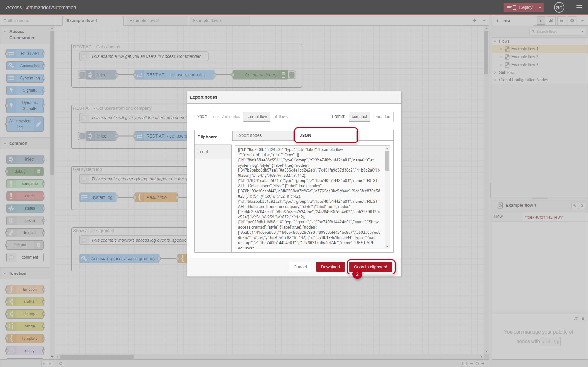
Task: Click the SignalR palette node
Action: (25, 90)
